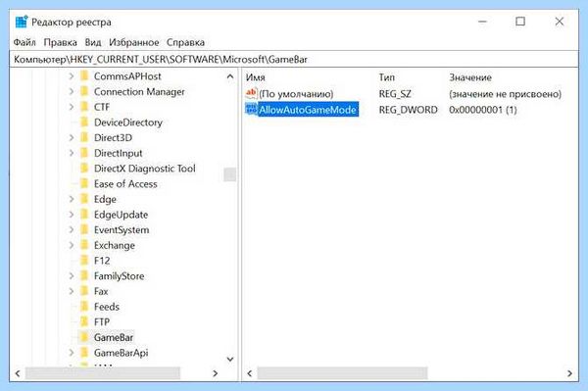
Task: Expand the Fax key
Action: (72, 291)
